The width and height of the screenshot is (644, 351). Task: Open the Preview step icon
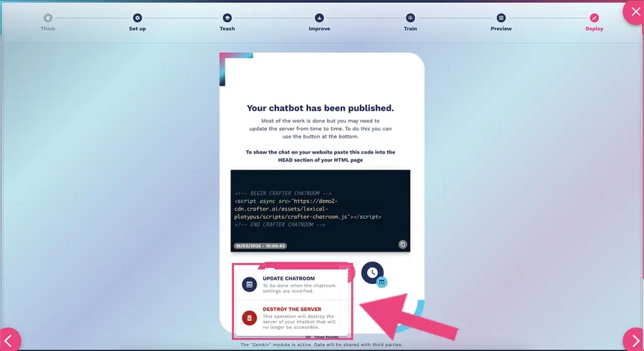tap(501, 18)
